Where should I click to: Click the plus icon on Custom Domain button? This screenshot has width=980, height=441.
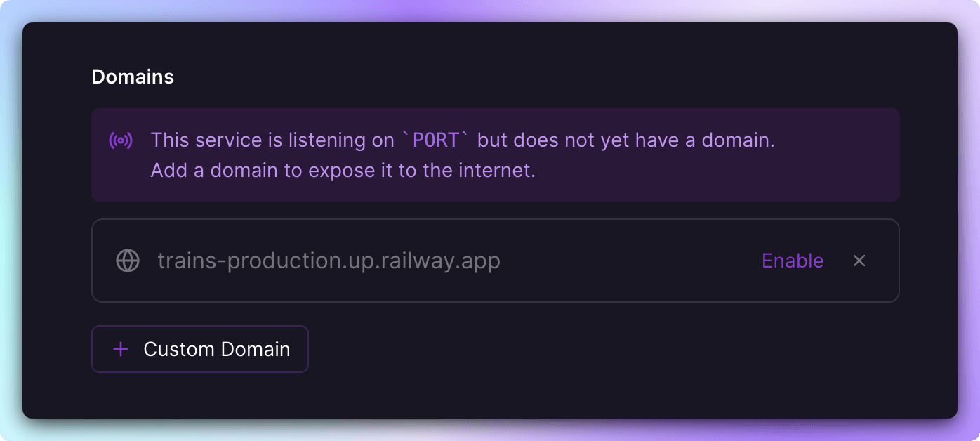[121, 349]
